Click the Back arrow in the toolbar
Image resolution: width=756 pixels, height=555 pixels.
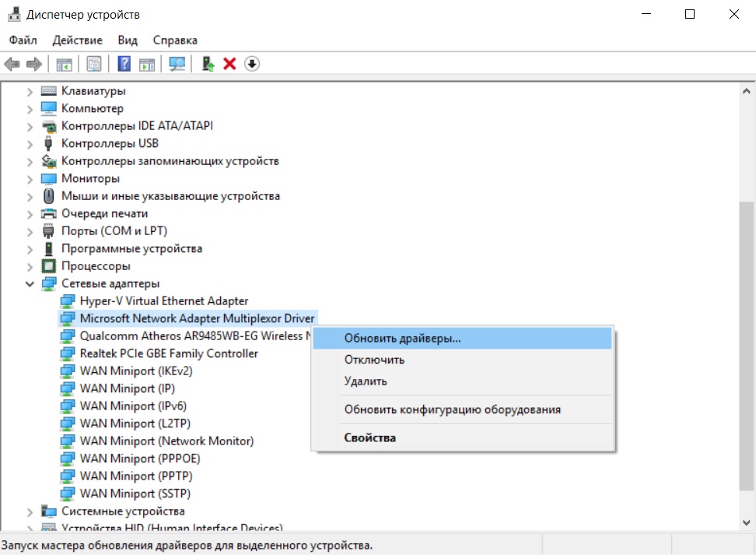pos(12,64)
